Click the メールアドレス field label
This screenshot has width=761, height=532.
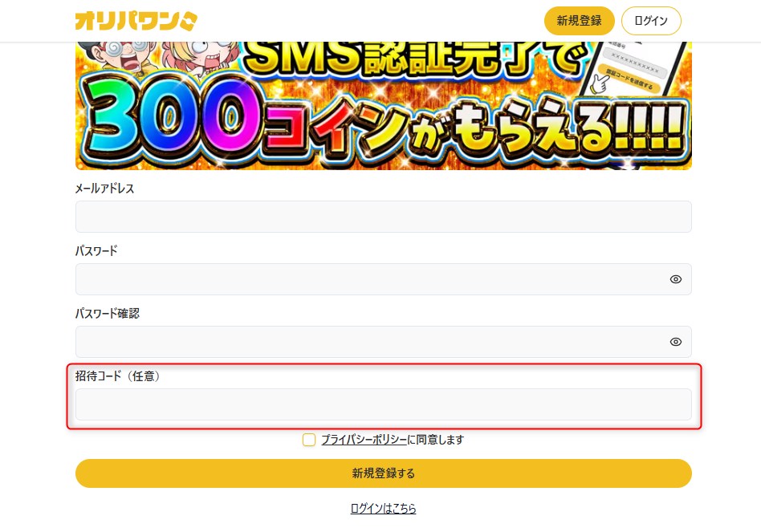pyautogui.click(x=104, y=189)
